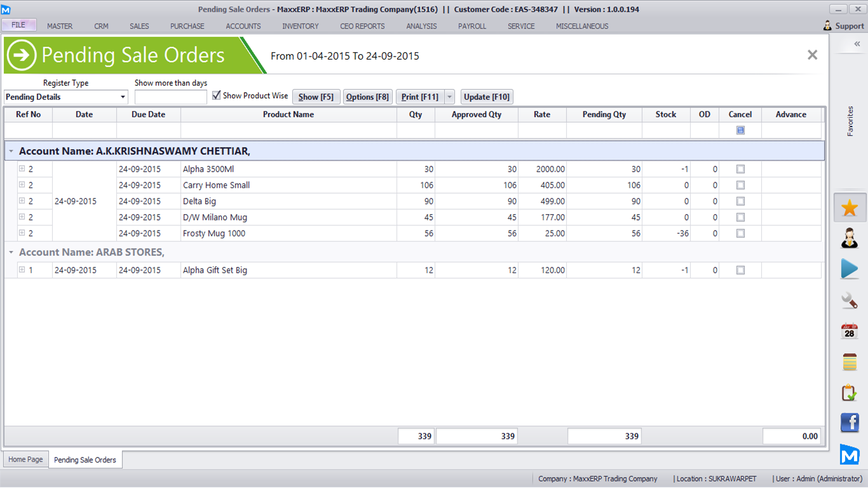Switch to the Home Page tab
This screenshot has width=868, height=488.
(25, 459)
